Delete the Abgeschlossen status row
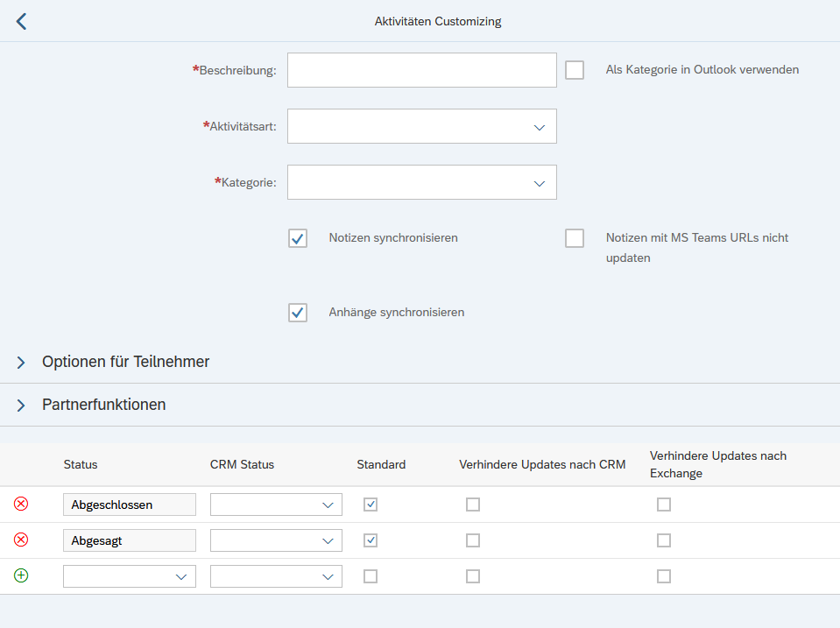840x628 pixels. pyautogui.click(x=21, y=504)
